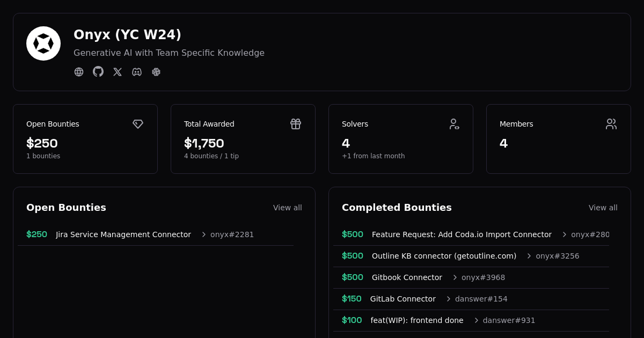This screenshot has height=338, width=644.
Task: Open the Outline KB connector bounty
Action: pyautogui.click(x=444, y=256)
